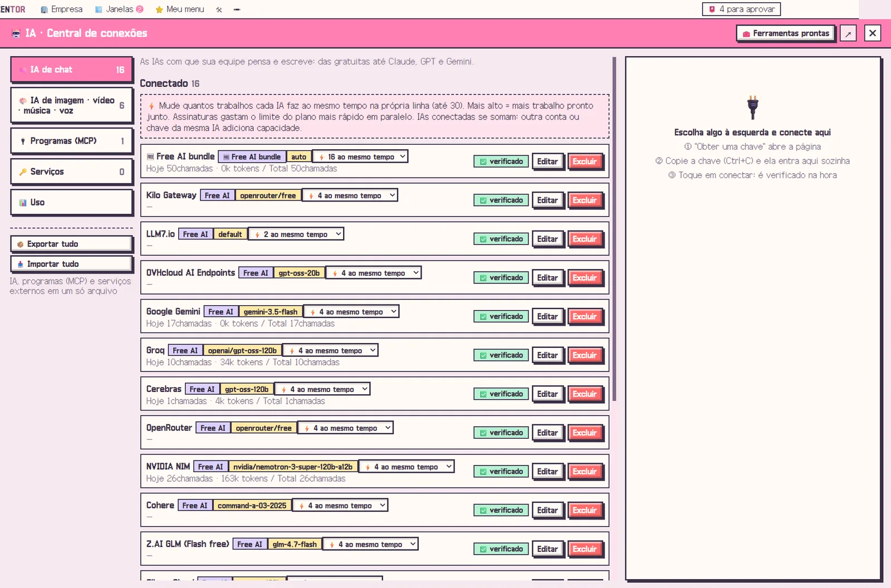The height and width of the screenshot is (588, 891).
Task: Edit the Cerebras connection
Action: pyautogui.click(x=547, y=394)
